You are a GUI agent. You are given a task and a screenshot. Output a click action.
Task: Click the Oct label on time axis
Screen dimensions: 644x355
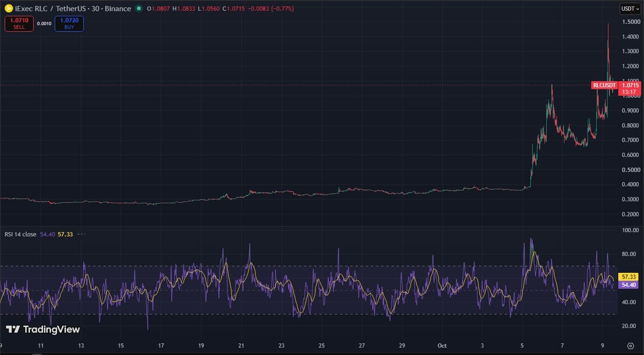coord(443,345)
